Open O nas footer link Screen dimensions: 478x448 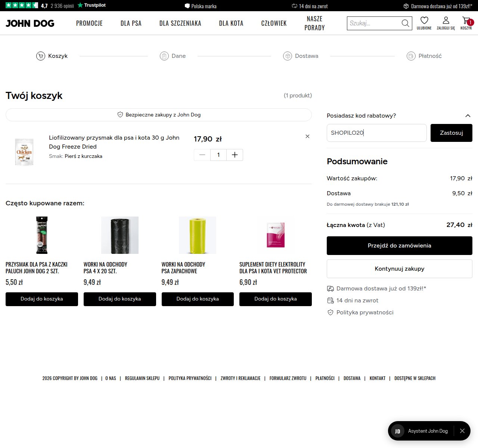coord(111,378)
